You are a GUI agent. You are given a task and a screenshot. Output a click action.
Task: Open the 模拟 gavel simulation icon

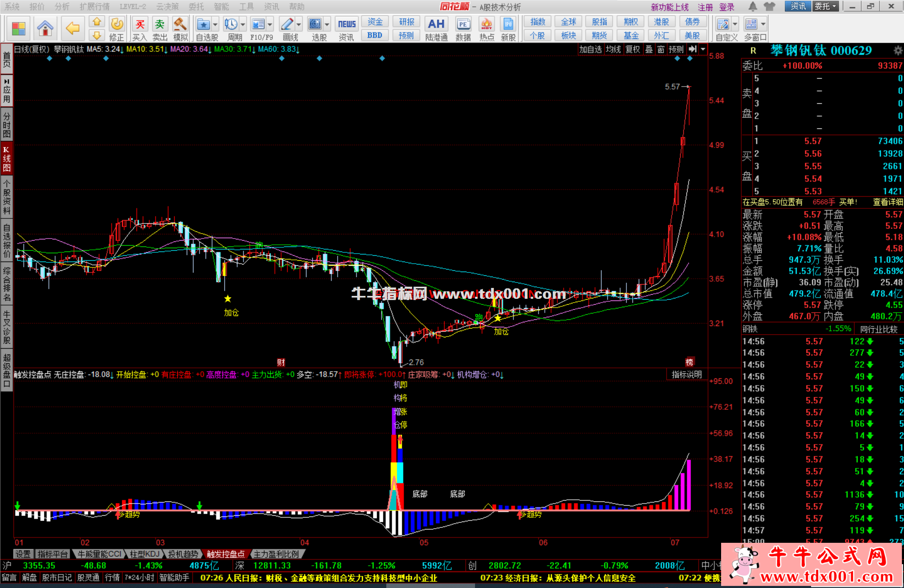[x=180, y=28]
